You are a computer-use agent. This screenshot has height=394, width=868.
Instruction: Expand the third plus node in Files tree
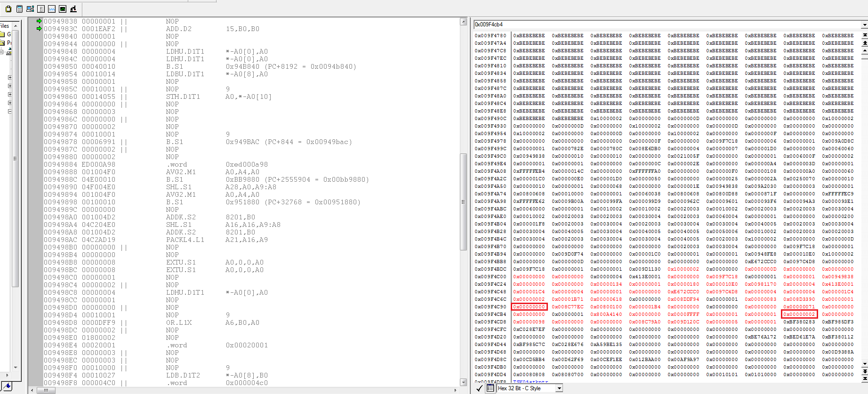click(x=10, y=95)
